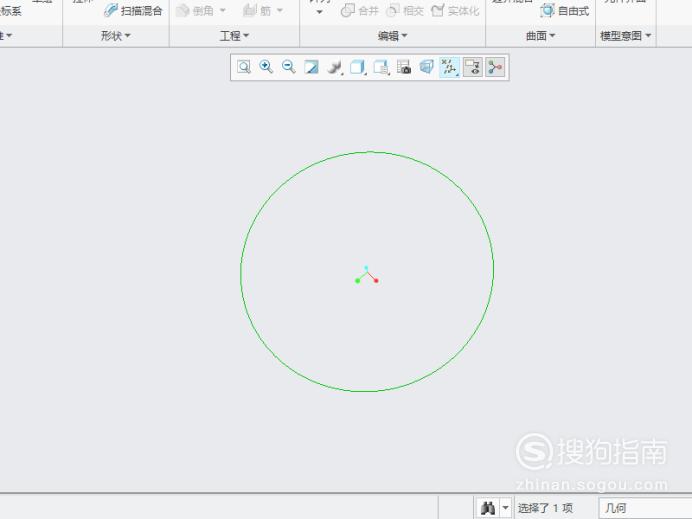Click the binoculars Find icon in status bar
Image resolution: width=692 pixels, height=519 pixels.
[x=488, y=508]
